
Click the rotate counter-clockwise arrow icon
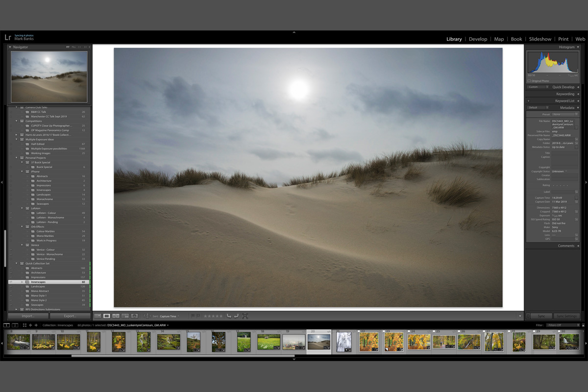[228, 317]
